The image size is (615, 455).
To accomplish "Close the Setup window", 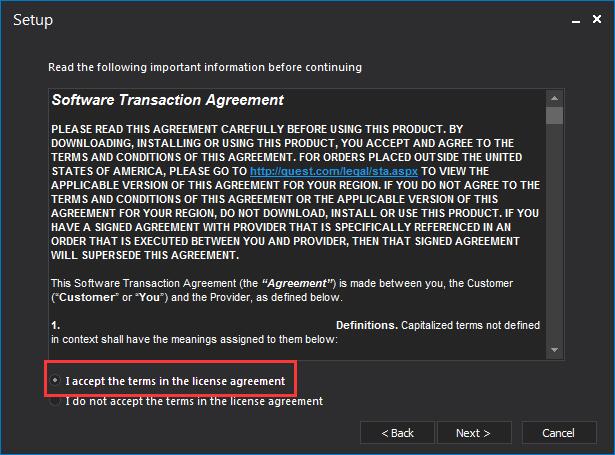I will click(x=597, y=19).
